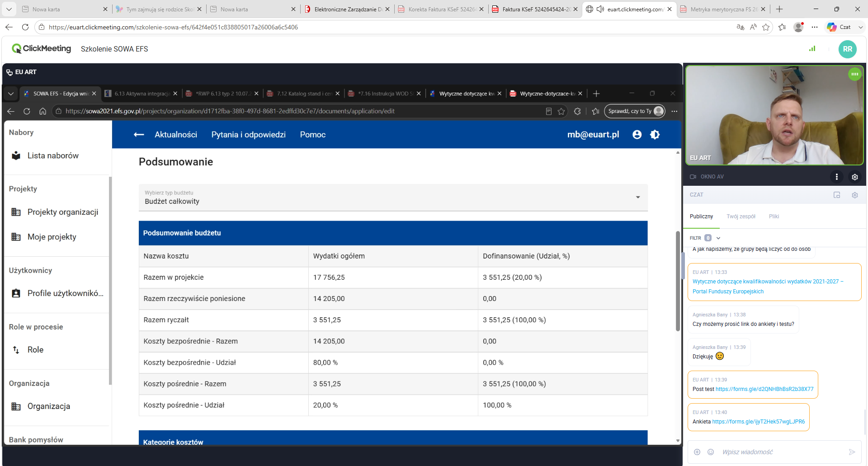Open the AV window settings gear

pyautogui.click(x=855, y=177)
